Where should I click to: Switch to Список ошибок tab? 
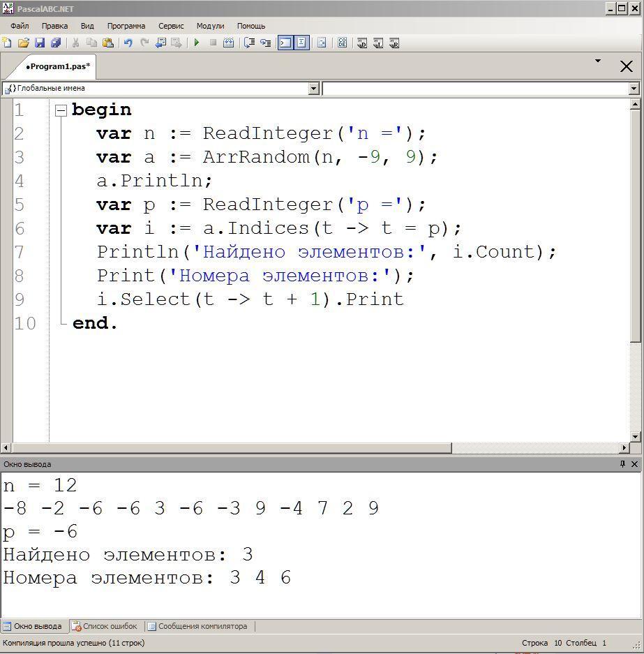105,626
